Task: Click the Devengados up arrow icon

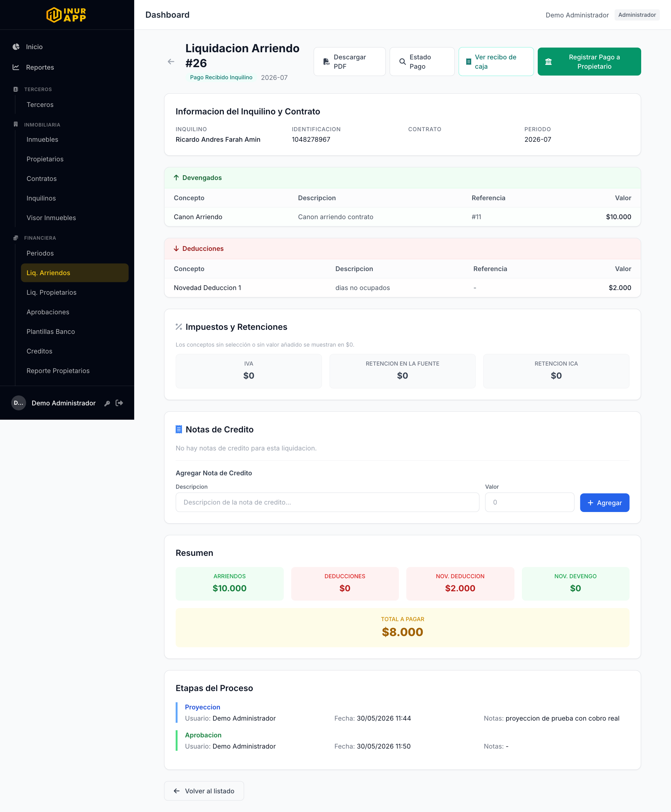Action: [176, 178]
